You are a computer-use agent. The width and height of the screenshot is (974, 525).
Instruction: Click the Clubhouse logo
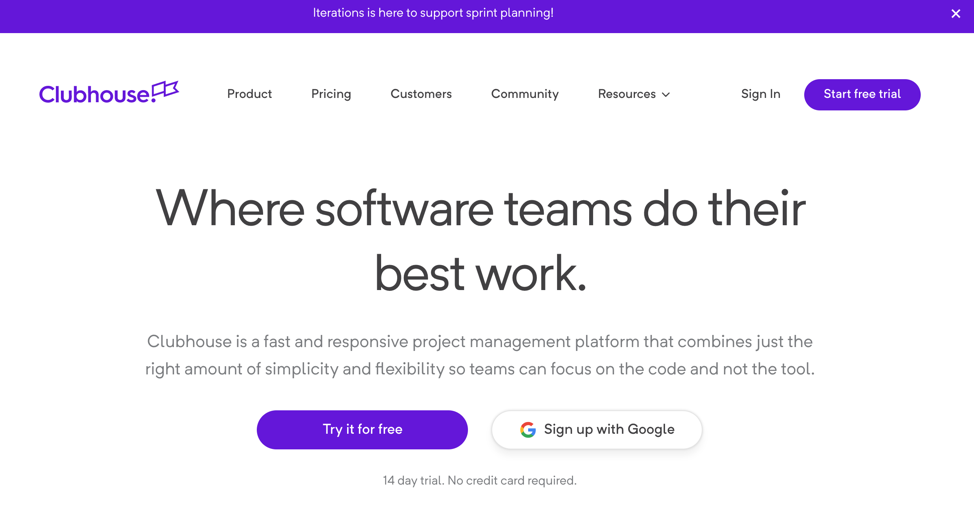click(x=109, y=93)
